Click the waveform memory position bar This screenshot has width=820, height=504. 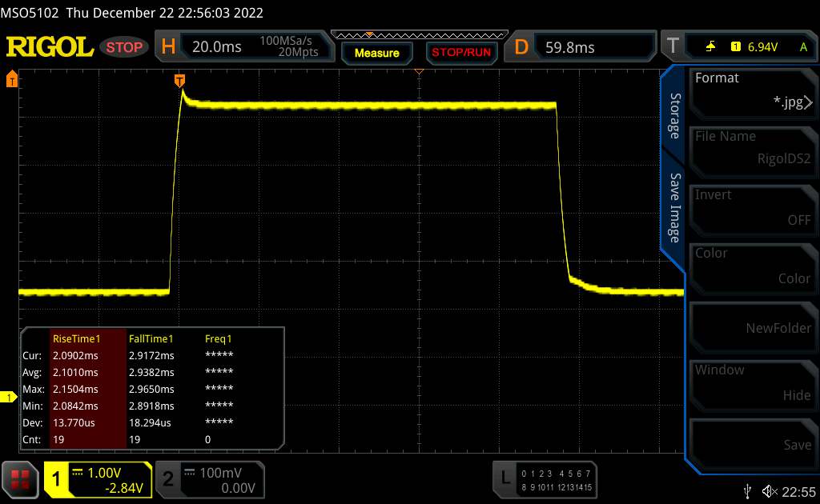point(420,35)
